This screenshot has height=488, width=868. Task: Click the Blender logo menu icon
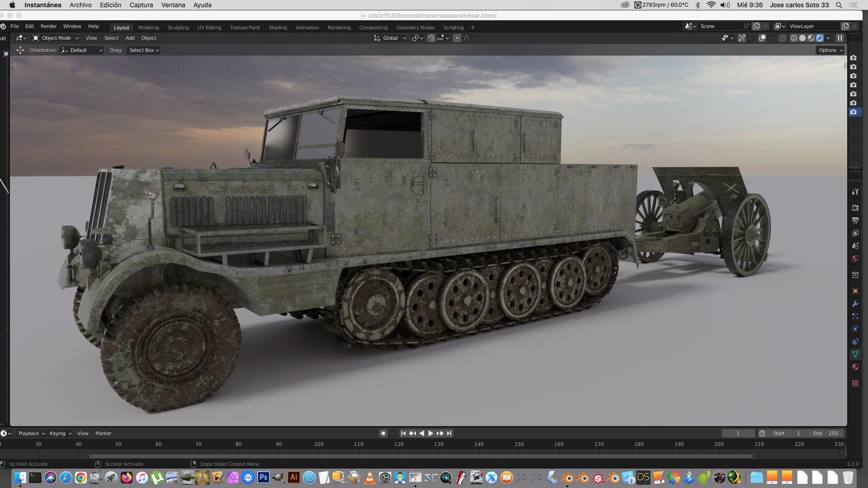pyautogui.click(x=3, y=26)
